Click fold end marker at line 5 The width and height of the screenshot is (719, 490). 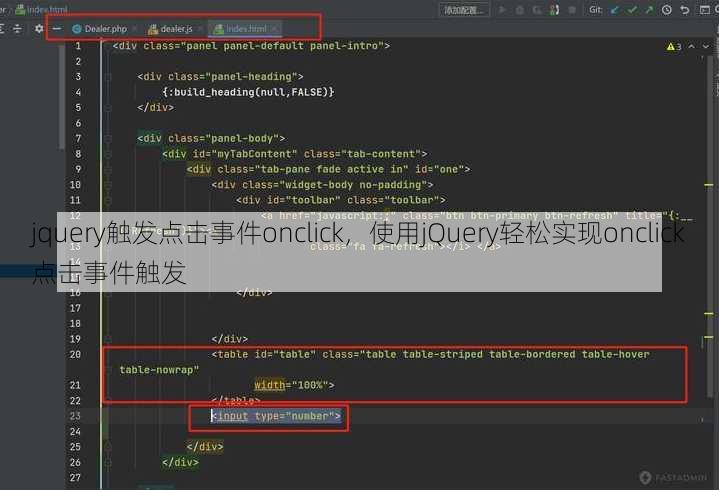108,108
